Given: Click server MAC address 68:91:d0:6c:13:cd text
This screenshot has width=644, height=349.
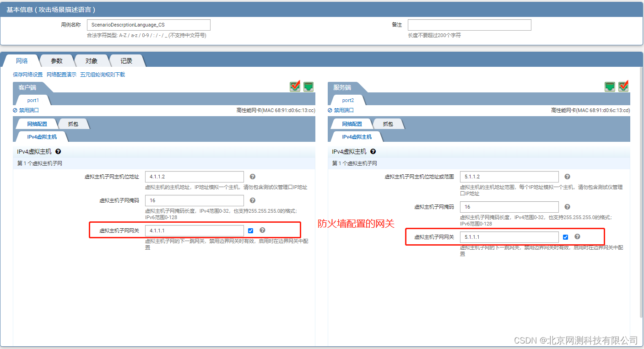Looking at the screenshot, I should point(601,110).
